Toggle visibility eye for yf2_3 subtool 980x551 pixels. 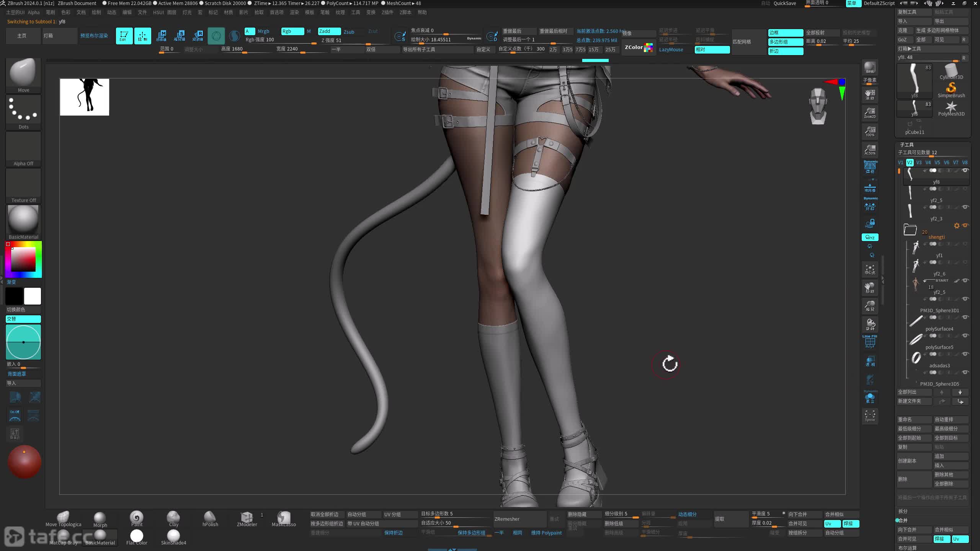pos(965,207)
